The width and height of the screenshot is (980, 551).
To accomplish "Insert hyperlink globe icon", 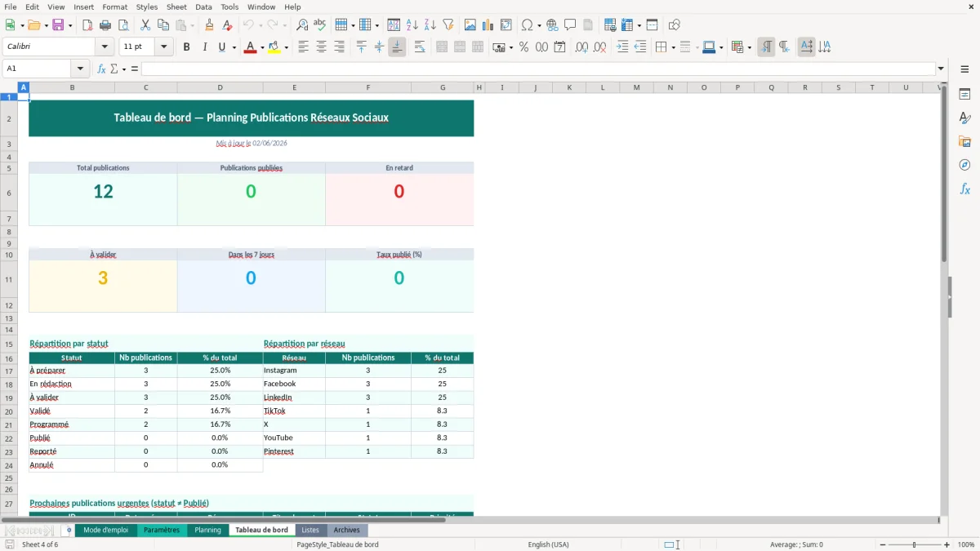I will click(553, 25).
